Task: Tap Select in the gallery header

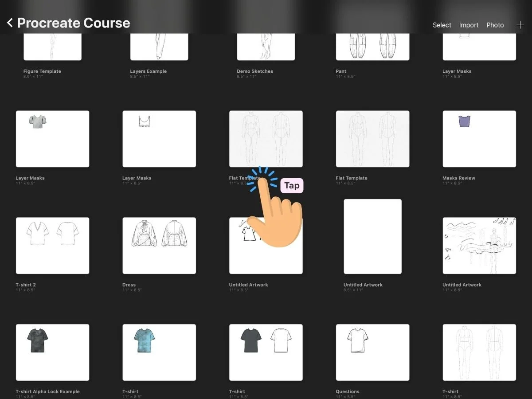Action: (x=442, y=25)
